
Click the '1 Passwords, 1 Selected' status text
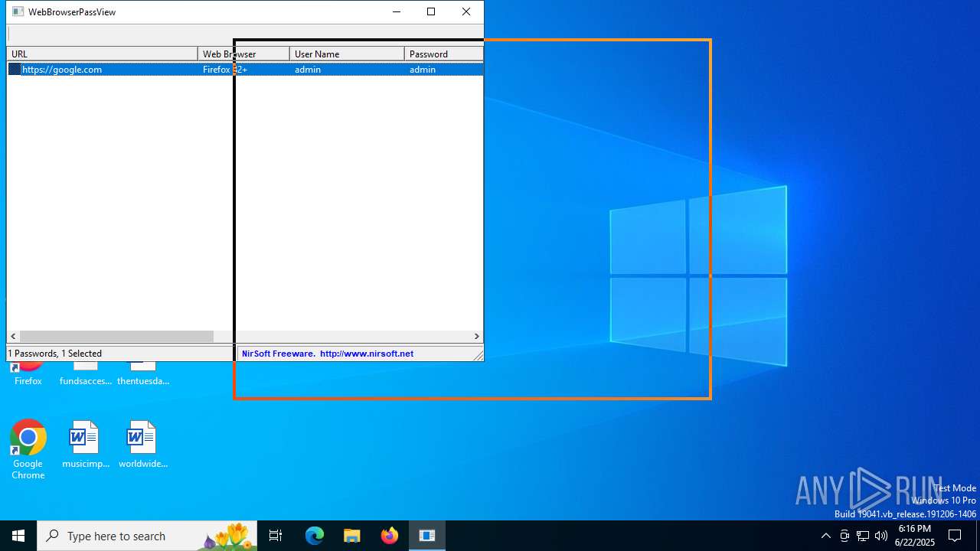coord(55,354)
